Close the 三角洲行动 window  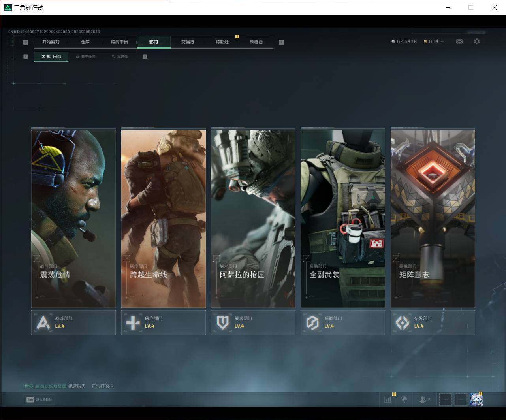click(x=494, y=8)
